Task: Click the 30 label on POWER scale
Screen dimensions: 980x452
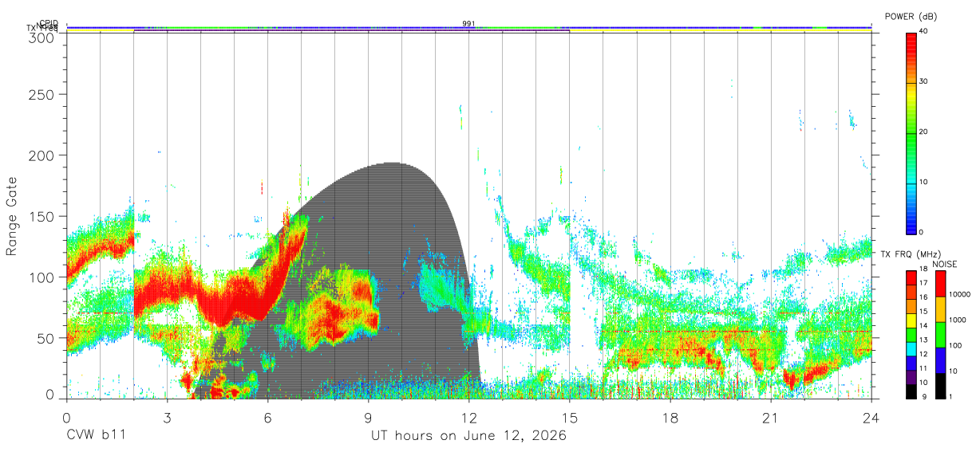Action: tap(923, 81)
